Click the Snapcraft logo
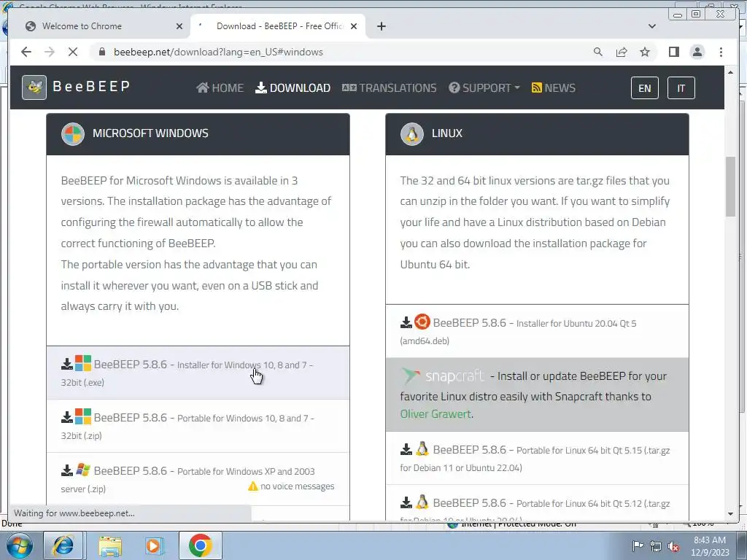This screenshot has height=560, width=747. coord(443,376)
